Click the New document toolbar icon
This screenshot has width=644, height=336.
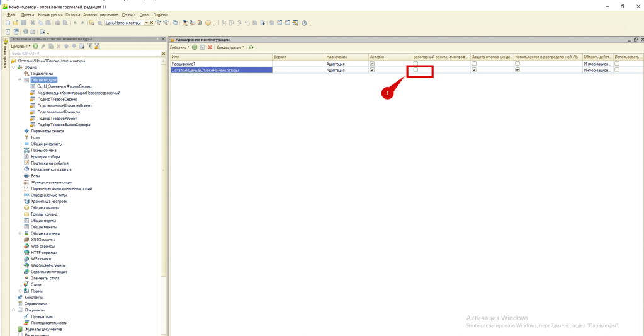pos(8,23)
